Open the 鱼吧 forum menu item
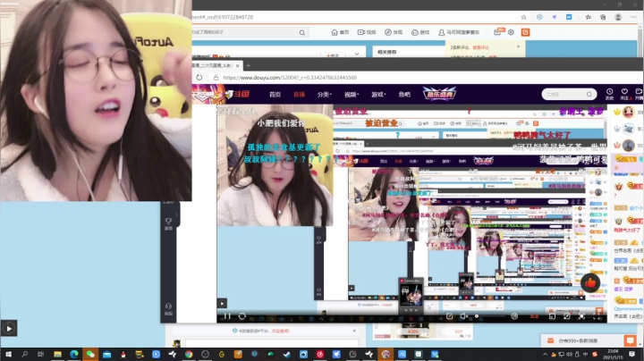 pyautogui.click(x=404, y=95)
